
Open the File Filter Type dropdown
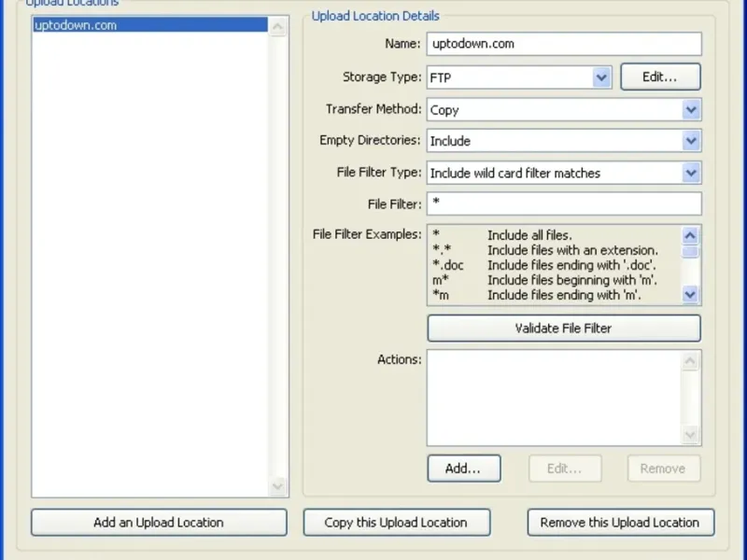[x=691, y=173]
